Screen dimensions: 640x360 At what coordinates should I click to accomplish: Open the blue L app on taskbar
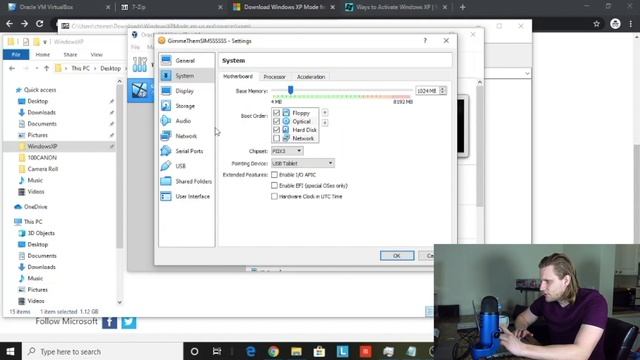[342, 351]
